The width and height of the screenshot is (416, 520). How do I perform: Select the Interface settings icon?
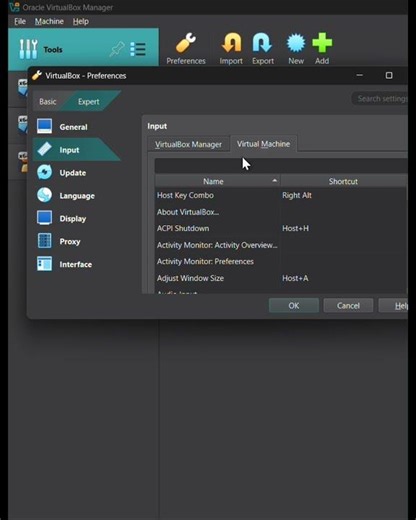pyautogui.click(x=44, y=264)
